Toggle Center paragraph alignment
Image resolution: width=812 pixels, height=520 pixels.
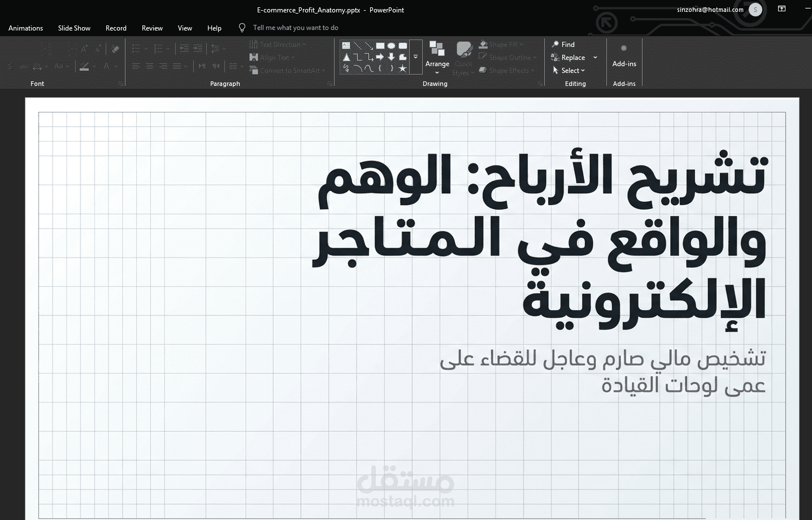(149, 66)
